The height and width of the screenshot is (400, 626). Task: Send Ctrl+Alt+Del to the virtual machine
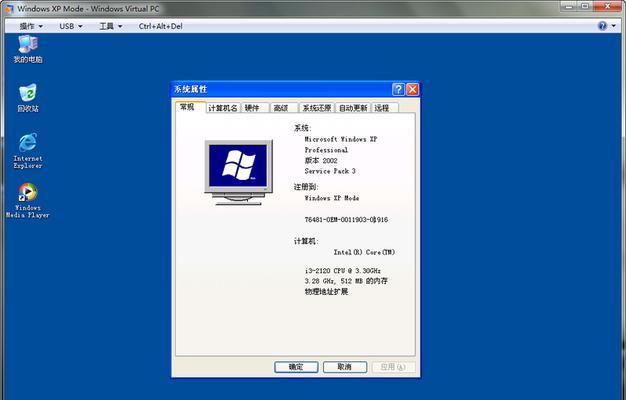click(160, 26)
